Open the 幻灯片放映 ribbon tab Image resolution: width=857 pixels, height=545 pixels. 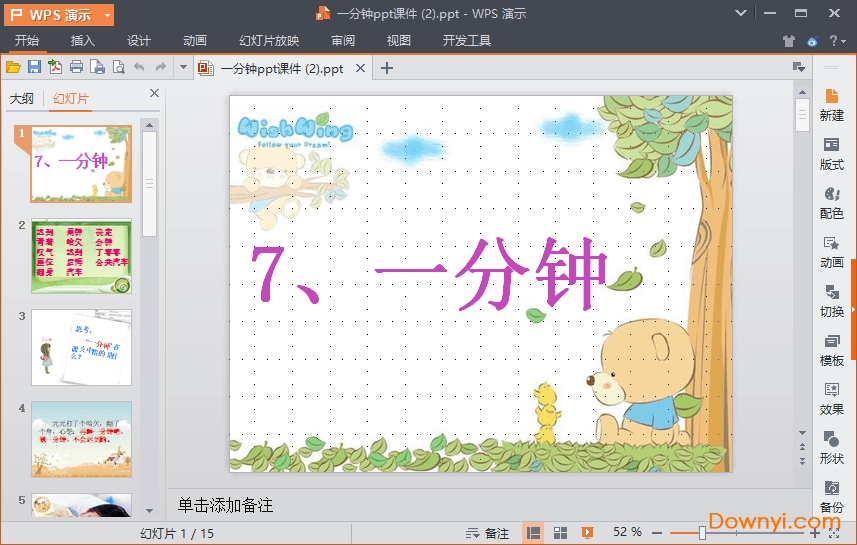point(269,40)
